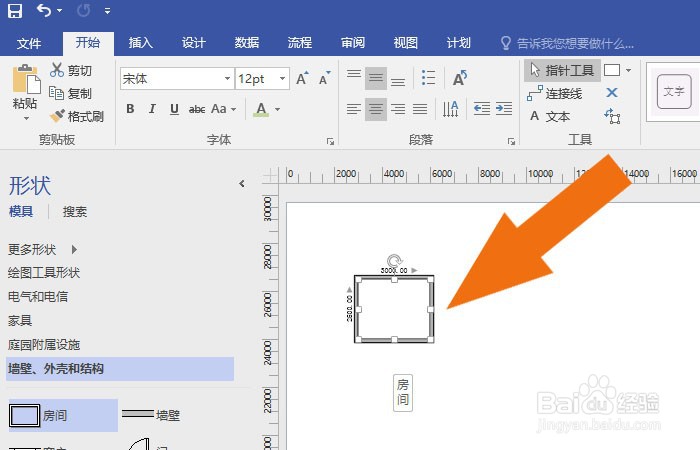Open the font color dropdown arrow

(x=277, y=109)
